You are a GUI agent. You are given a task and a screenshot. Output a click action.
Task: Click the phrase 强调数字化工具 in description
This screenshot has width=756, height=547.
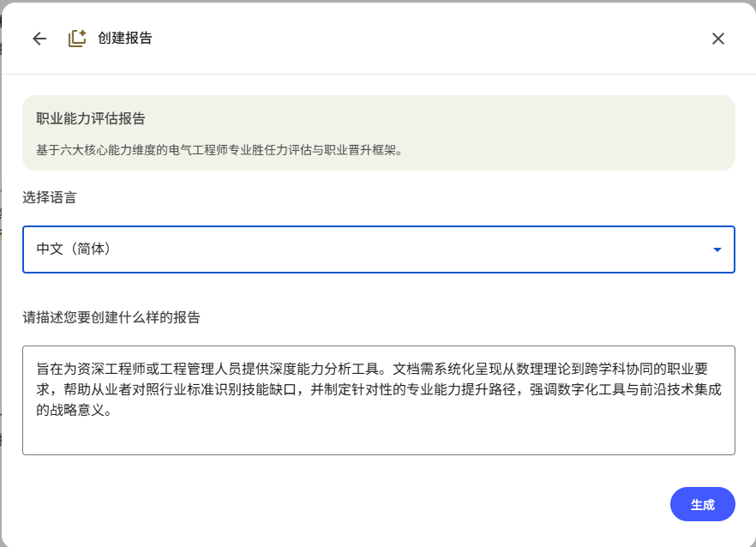(578, 389)
